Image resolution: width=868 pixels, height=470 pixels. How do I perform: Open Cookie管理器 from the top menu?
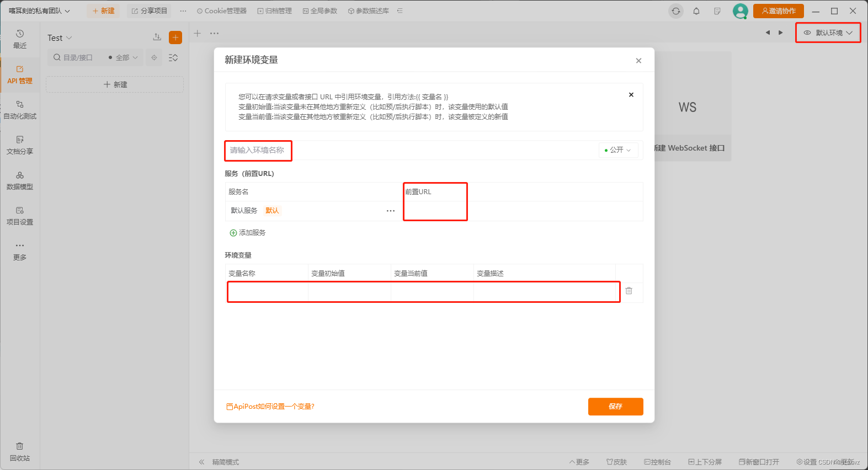[222, 11]
